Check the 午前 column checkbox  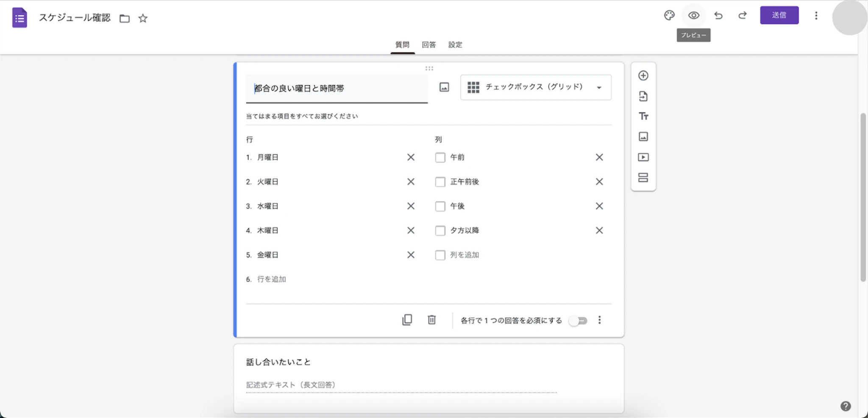point(440,157)
